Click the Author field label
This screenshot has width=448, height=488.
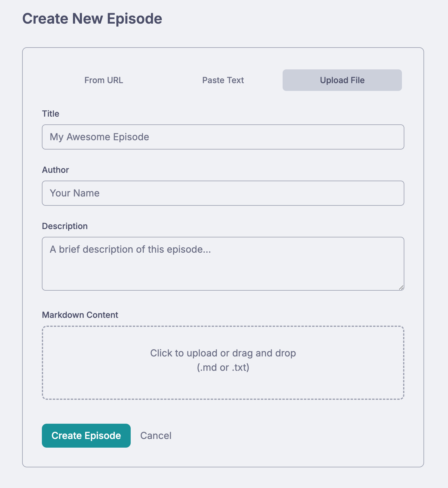point(55,170)
